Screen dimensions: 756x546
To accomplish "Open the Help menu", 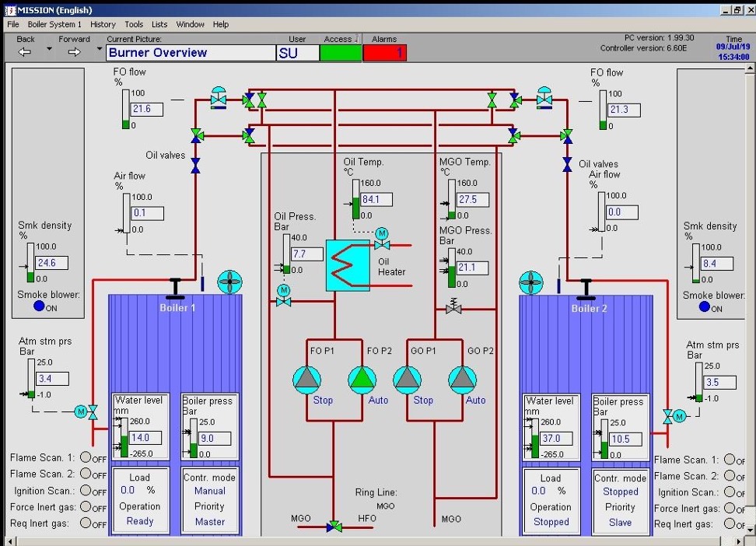I will [x=220, y=24].
